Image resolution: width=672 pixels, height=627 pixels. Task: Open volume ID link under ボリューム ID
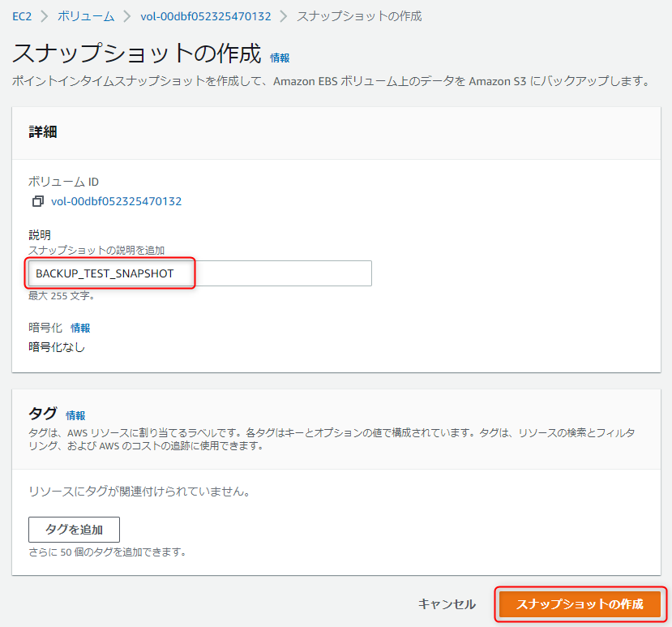point(116,201)
